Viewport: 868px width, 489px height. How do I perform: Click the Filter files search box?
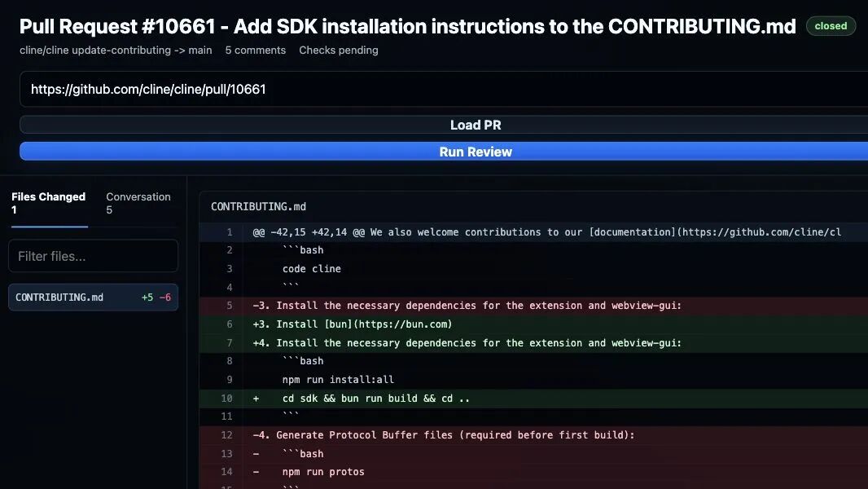pos(93,256)
